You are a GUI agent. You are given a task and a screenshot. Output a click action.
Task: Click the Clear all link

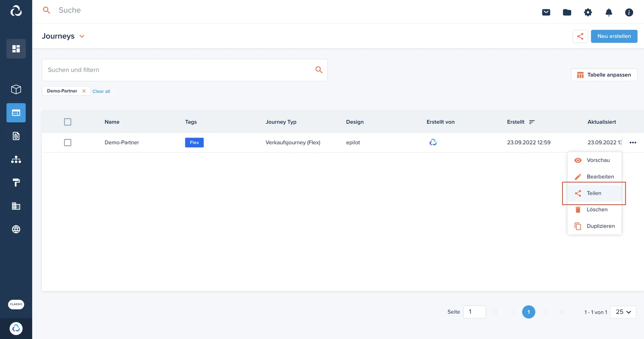tap(101, 91)
